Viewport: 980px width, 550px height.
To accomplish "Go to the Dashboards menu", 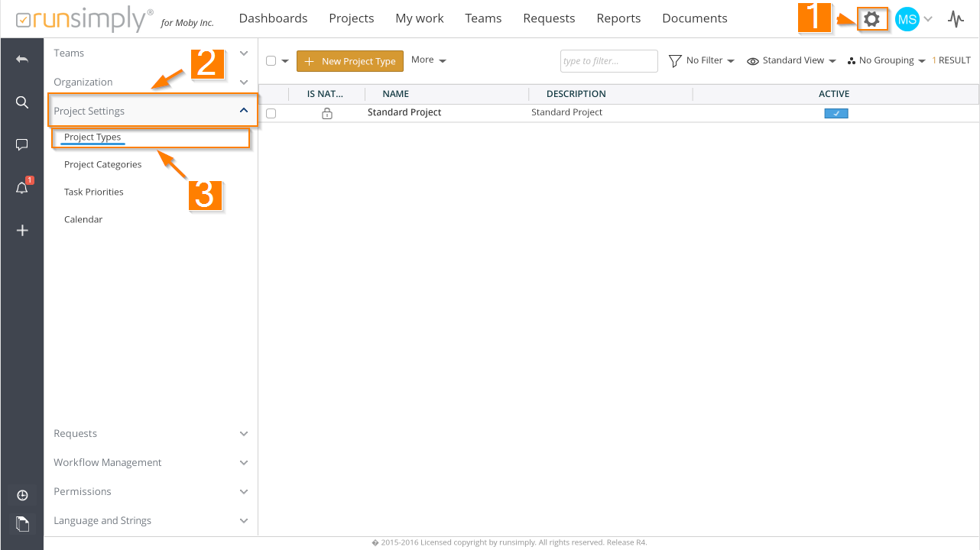I will 273,18.
